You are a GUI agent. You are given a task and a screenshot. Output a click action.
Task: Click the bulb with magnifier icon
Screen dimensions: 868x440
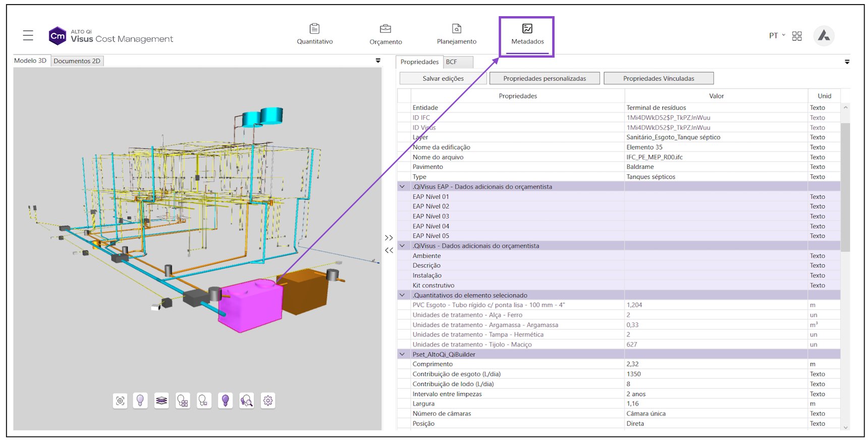pyautogui.click(x=246, y=401)
